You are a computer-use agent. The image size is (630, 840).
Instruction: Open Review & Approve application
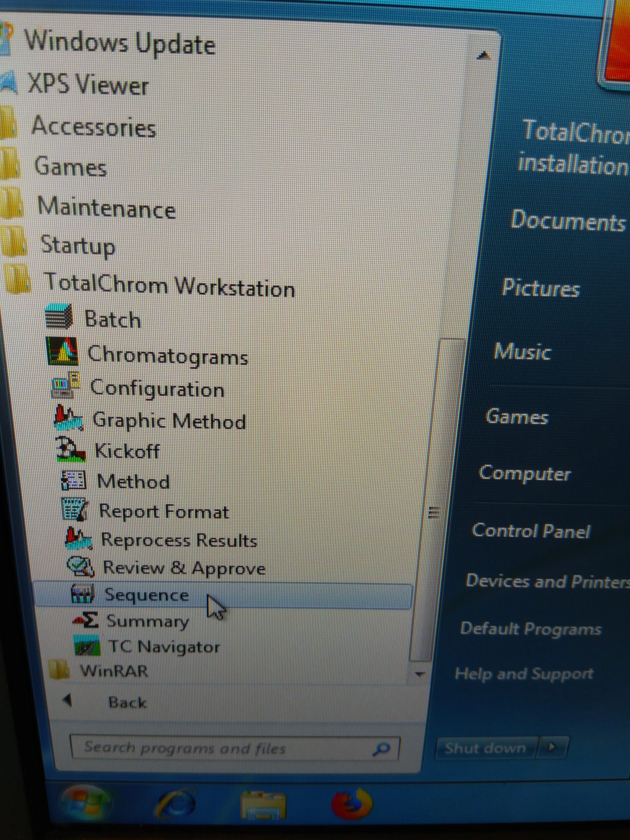point(184,568)
